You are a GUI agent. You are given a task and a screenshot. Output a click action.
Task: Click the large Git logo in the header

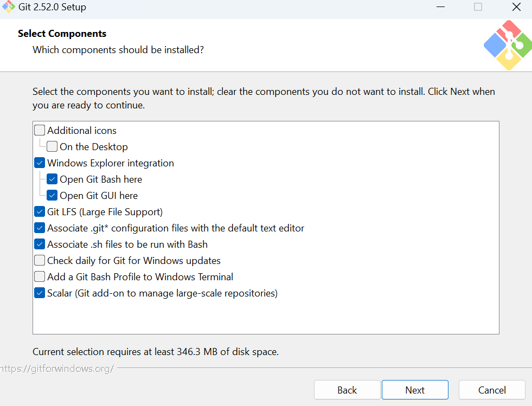coord(507,46)
